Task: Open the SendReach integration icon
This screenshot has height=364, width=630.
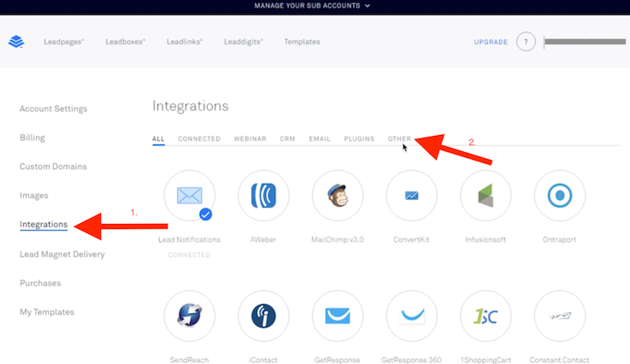Action: (x=189, y=316)
